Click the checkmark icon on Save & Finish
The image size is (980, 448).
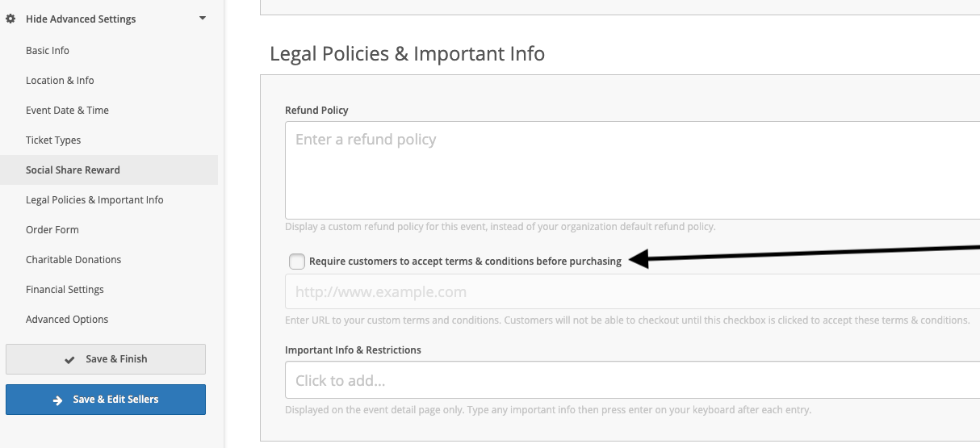tap(70, 360)
